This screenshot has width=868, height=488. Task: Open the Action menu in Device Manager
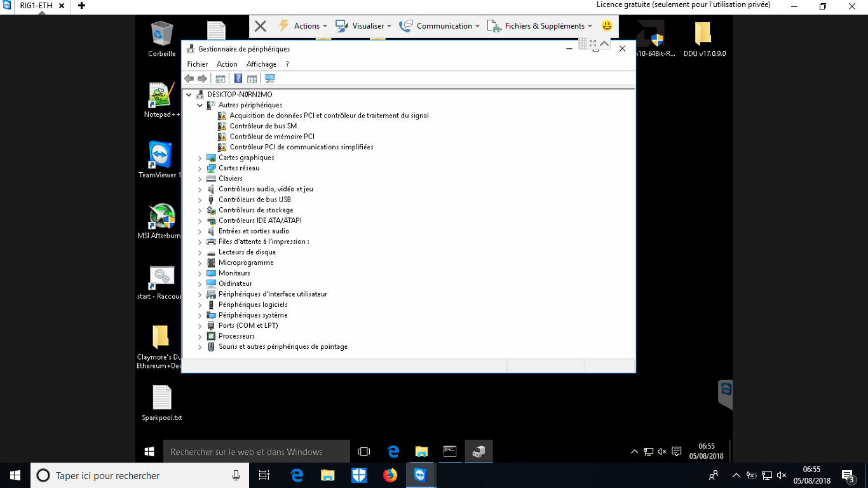(x=227, y=64)
